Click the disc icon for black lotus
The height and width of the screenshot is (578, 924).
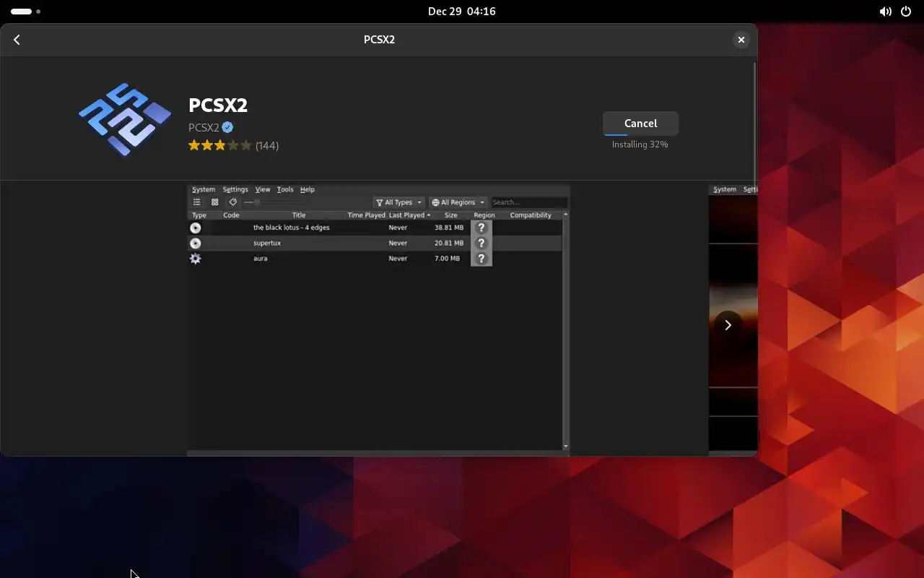pyautogui.click(x=196, y=228)
